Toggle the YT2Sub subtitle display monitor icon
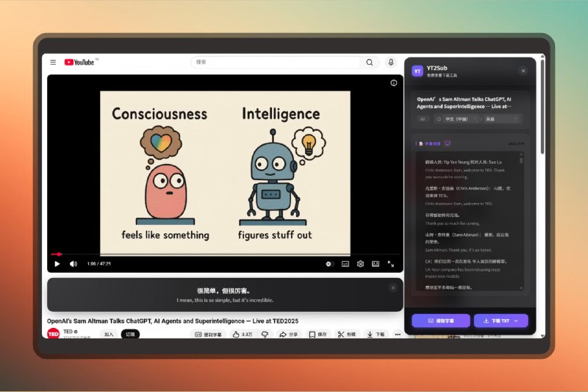 [x=448, y=143]
